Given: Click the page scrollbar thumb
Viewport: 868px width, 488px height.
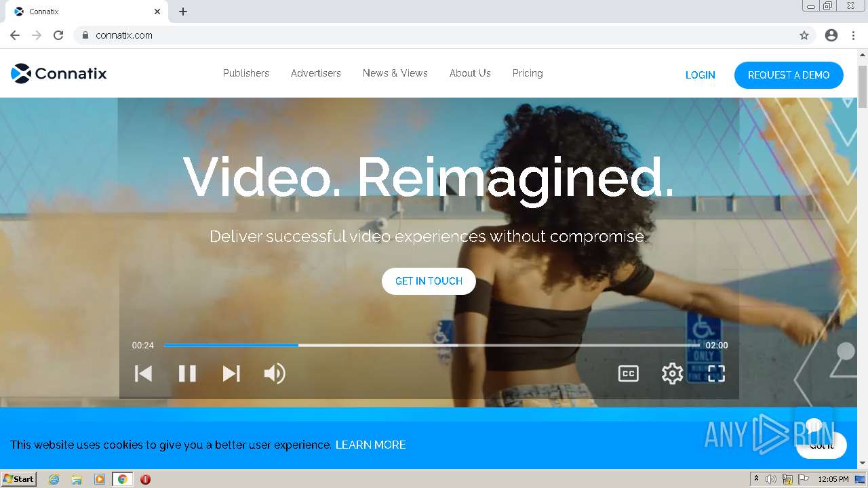Looking at the screenshot, I should pyautogui.click(x=863, y=86).
